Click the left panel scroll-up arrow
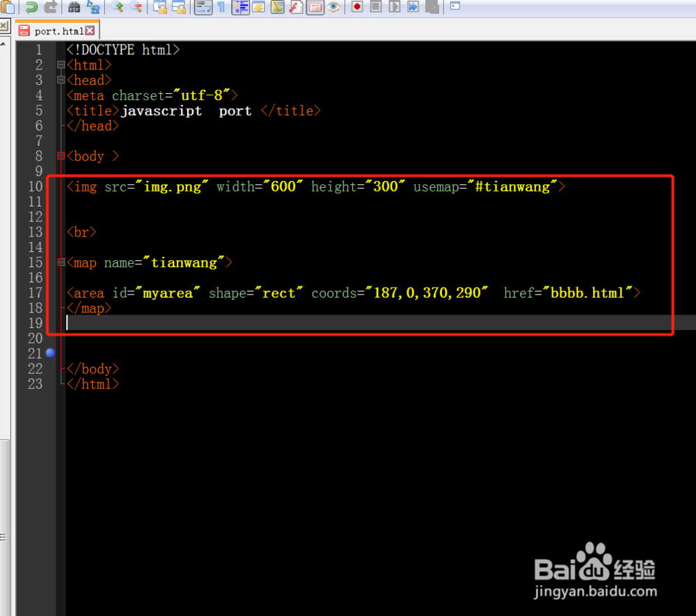 point(3,43)
